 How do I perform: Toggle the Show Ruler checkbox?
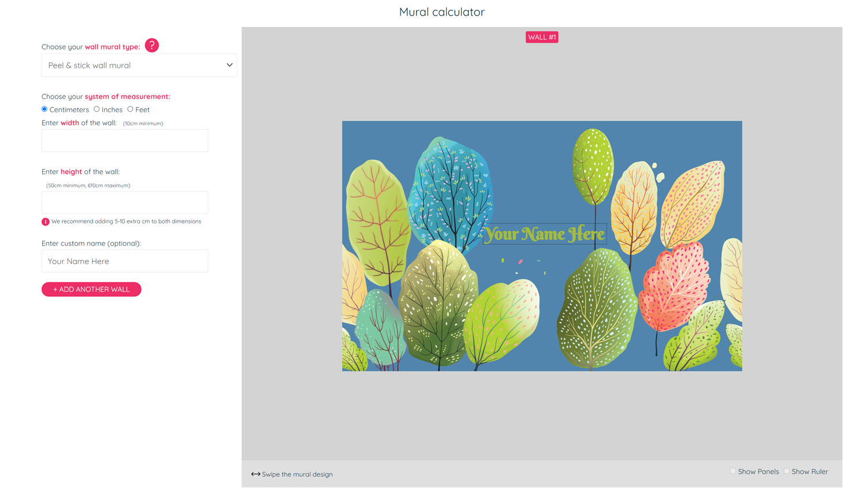point(786,471)
